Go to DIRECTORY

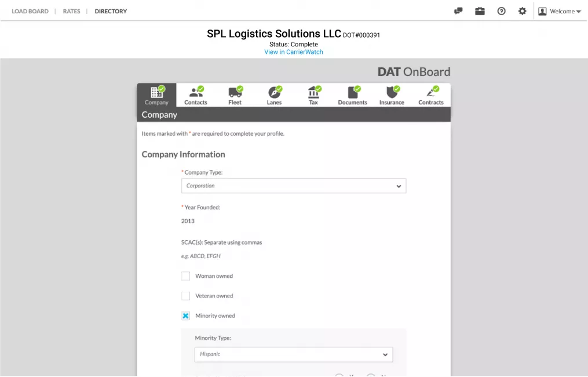point(111,11)
